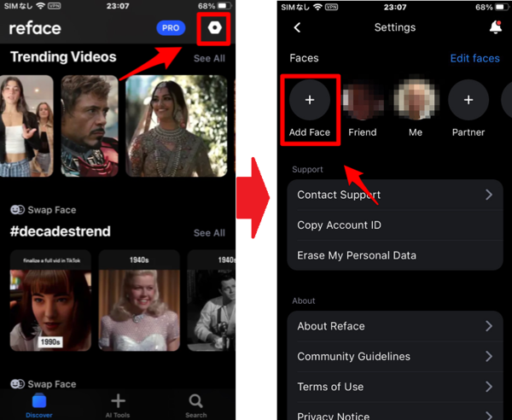The width and height of the screenshot is (512, 420).
Task: Open Privacy Notice
Action: (395, 411)
